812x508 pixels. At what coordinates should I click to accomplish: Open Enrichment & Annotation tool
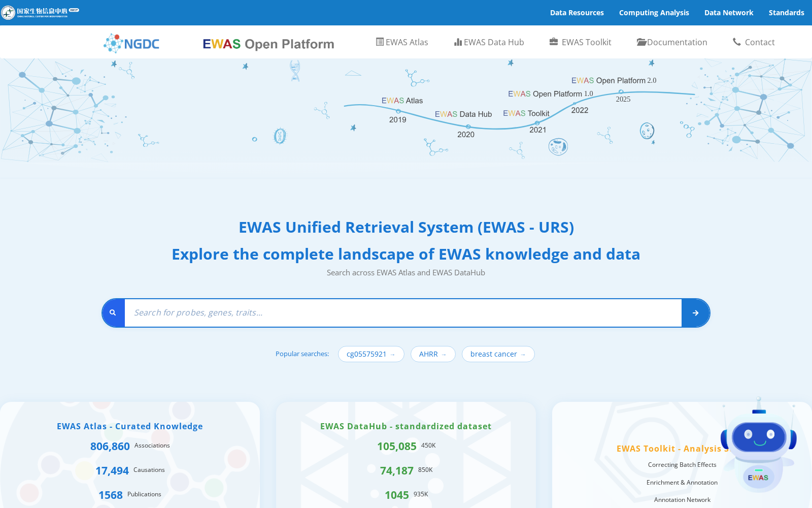click(682, 483)
